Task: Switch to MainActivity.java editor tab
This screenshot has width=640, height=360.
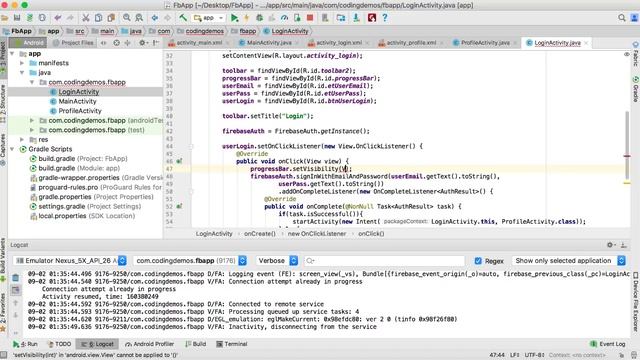Action: (x=269, y=43)
